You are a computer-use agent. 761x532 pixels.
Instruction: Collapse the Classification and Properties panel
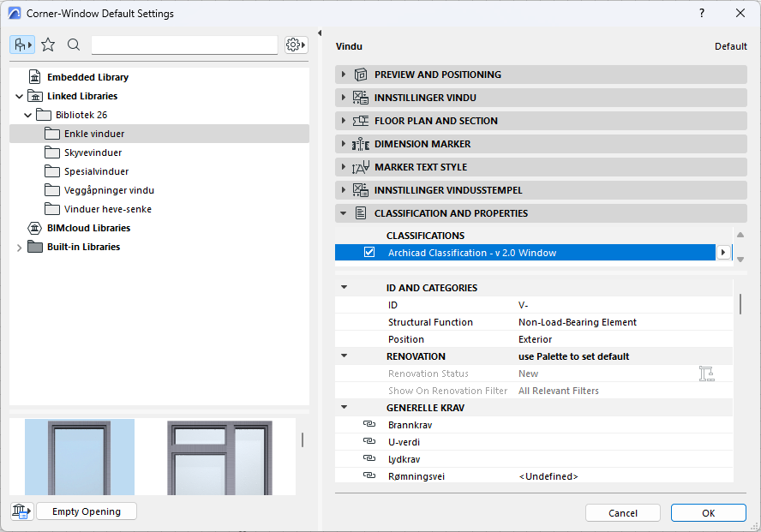[344, 213]
